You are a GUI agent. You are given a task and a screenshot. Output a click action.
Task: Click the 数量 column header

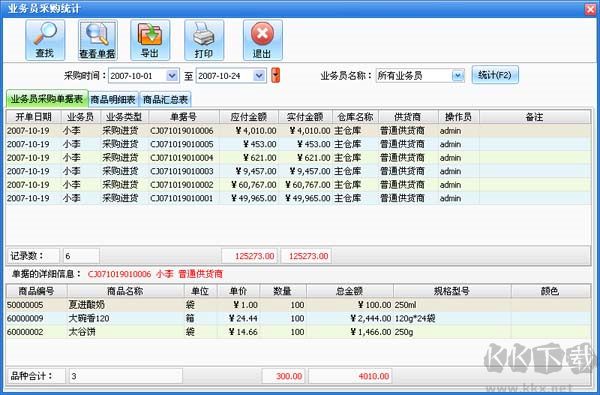click(282, 291)
